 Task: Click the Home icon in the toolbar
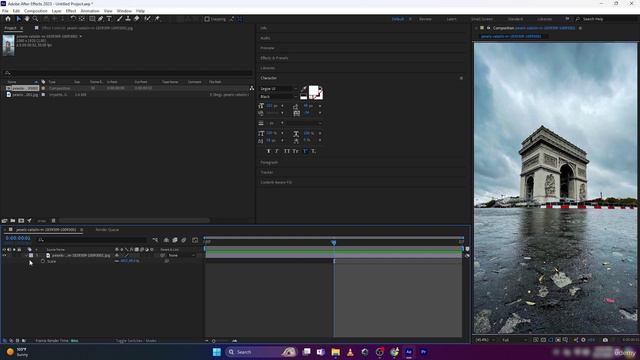[x=8, y=19]
